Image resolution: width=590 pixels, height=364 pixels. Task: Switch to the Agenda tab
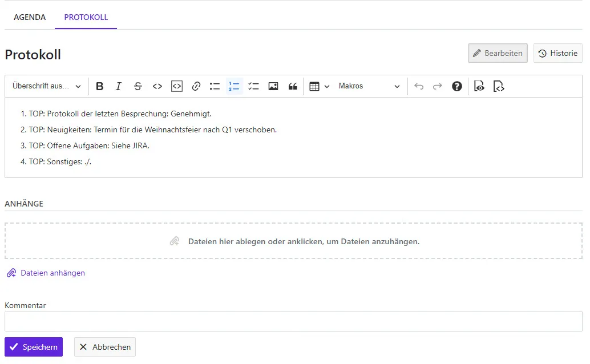pyautogui.click(x=30, y=17)
